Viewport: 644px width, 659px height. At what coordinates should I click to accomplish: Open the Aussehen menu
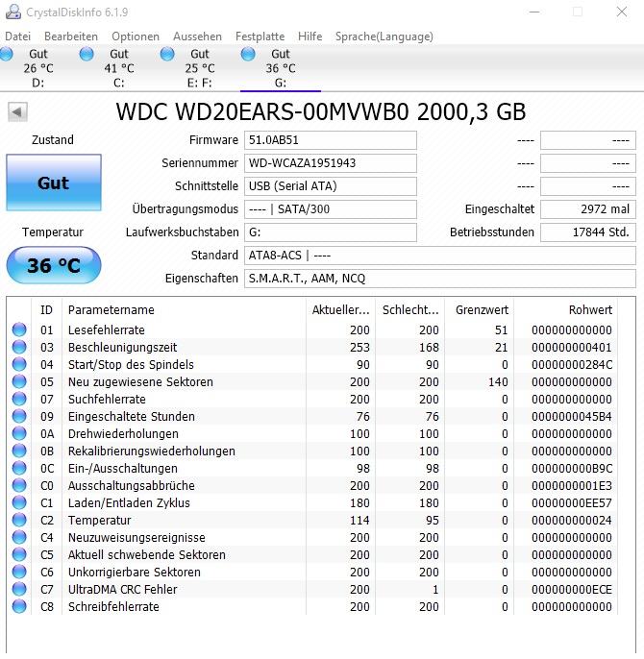[197, 37]
